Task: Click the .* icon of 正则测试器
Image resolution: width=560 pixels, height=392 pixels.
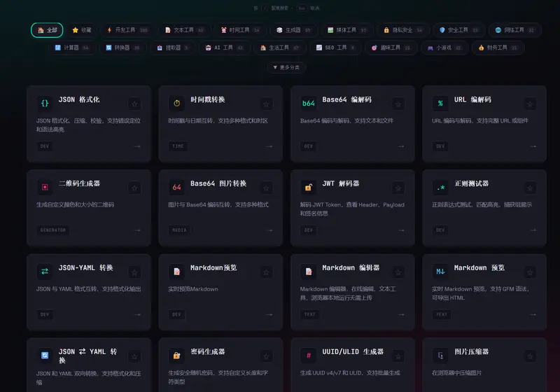Action: tap(440, 187)
